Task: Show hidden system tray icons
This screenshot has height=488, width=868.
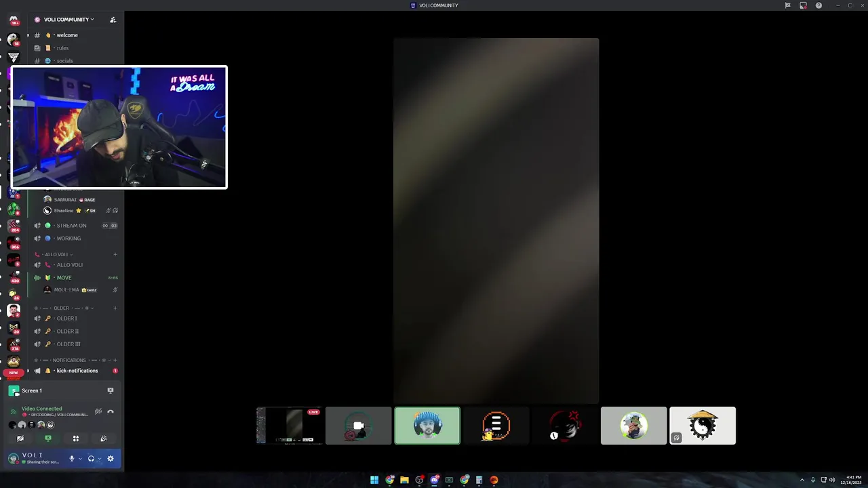Action: (x=802, y=480)
